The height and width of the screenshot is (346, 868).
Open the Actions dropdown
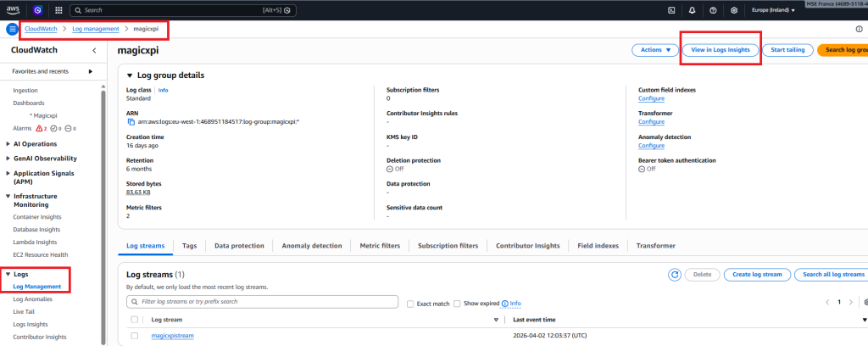tap(655, 50)
